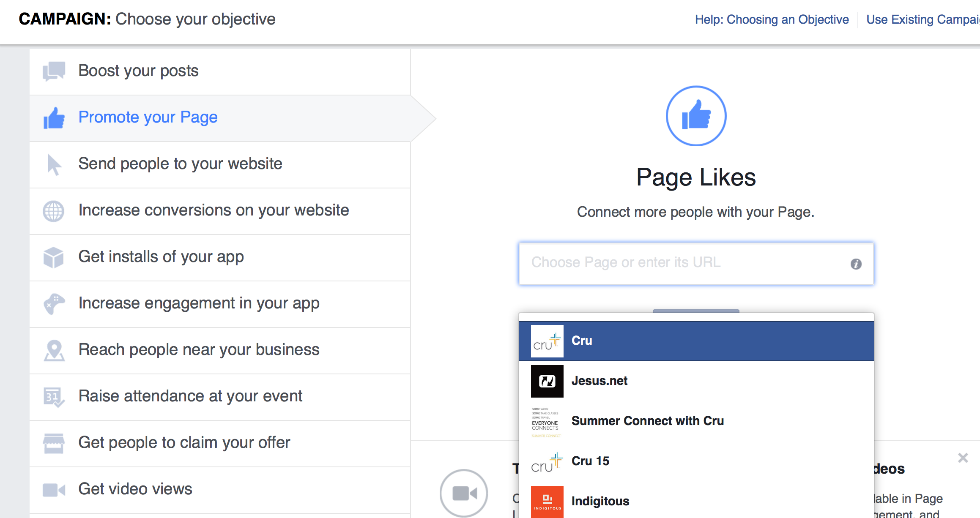Choose Reach people near your business
The image size is (980, 518).
(220, 350)
